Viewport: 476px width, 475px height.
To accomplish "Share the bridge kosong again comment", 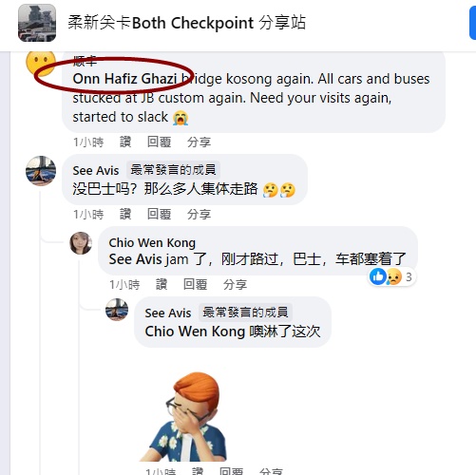I will 199,142.
